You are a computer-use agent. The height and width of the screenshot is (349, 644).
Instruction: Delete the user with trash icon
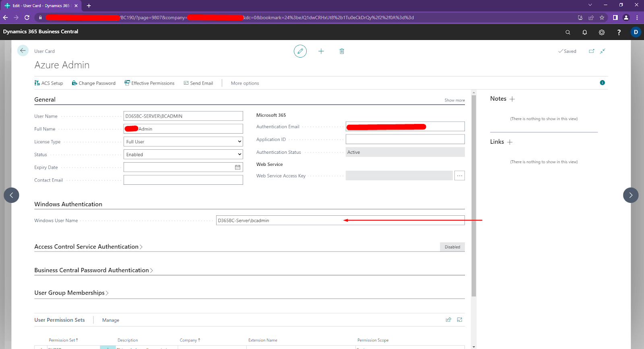point(342,51)
